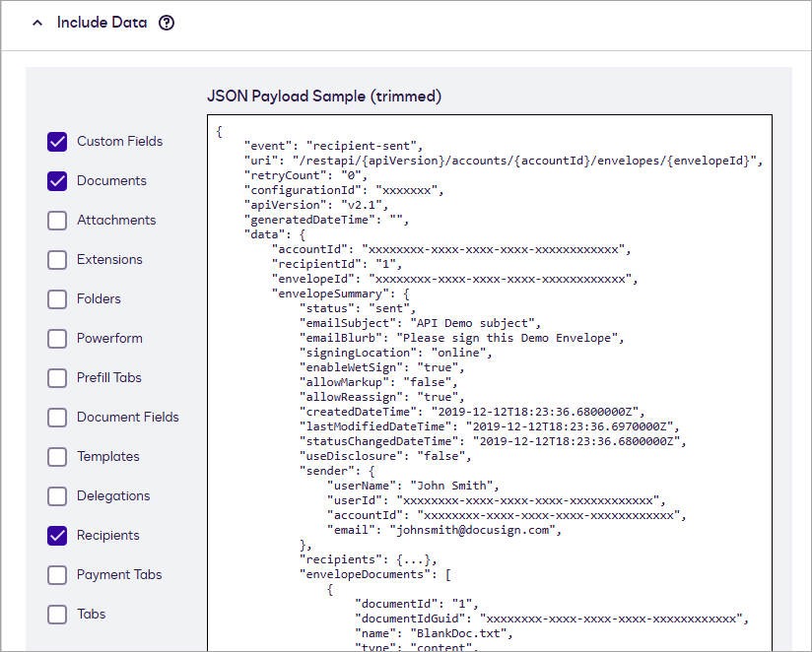
Task: Click the "signingLocation": "online" line
Action: [395, 353]
